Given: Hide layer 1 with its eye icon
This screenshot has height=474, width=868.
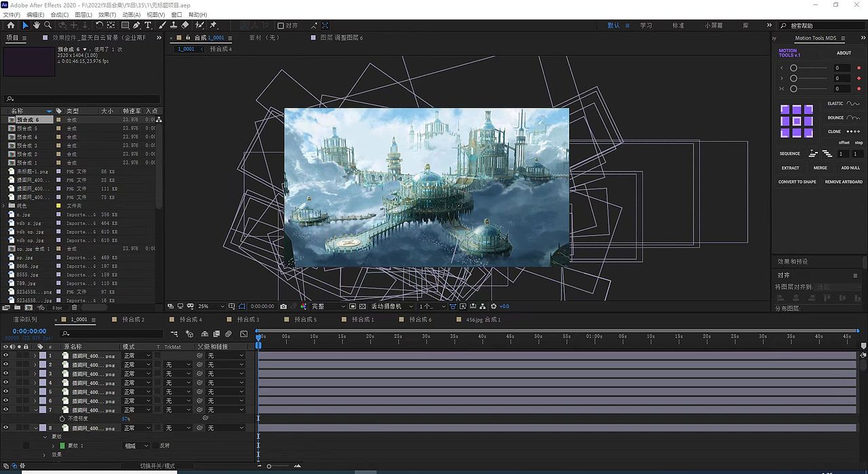Looking at the screenshot, I should coord(5,355).
